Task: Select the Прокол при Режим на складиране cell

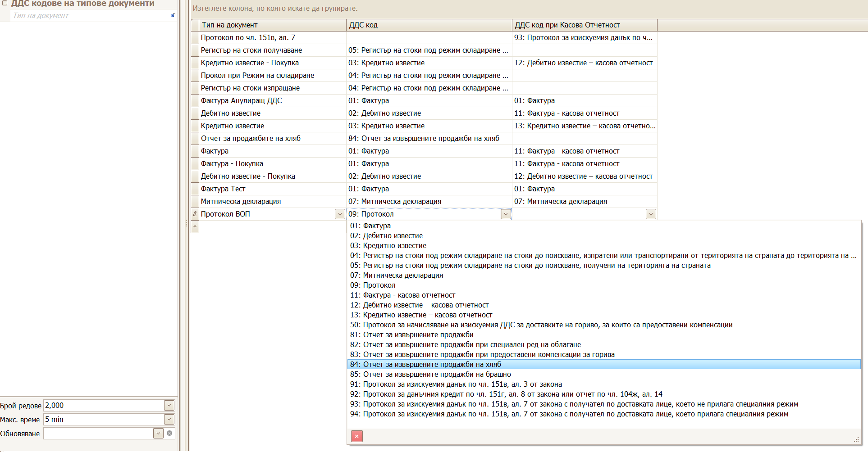Action: point(273,76)
